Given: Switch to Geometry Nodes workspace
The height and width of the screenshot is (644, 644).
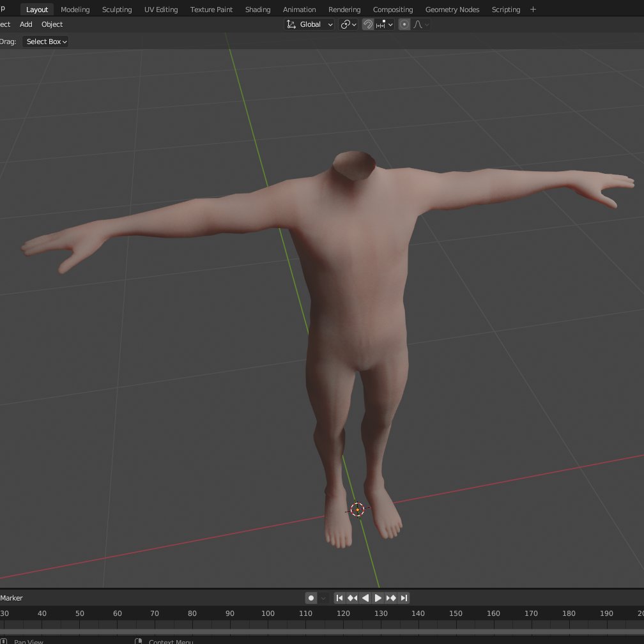Looking at the screenshot, I should (x=452, y=10).
